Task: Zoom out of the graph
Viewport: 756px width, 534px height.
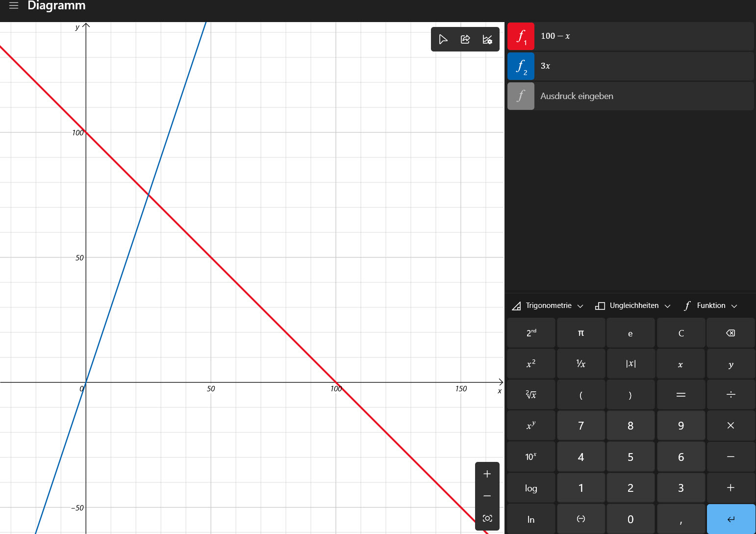Action: pyautogui.click(x=487, y=496)
